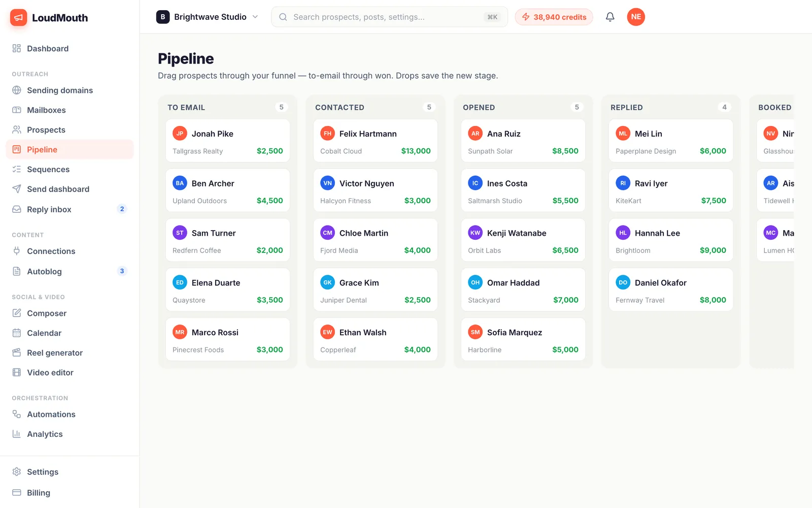Image resolution: width=812 pixels, height=508 pixels.
Task: Open notifications bell icon
Action: (x=610, y=17)
